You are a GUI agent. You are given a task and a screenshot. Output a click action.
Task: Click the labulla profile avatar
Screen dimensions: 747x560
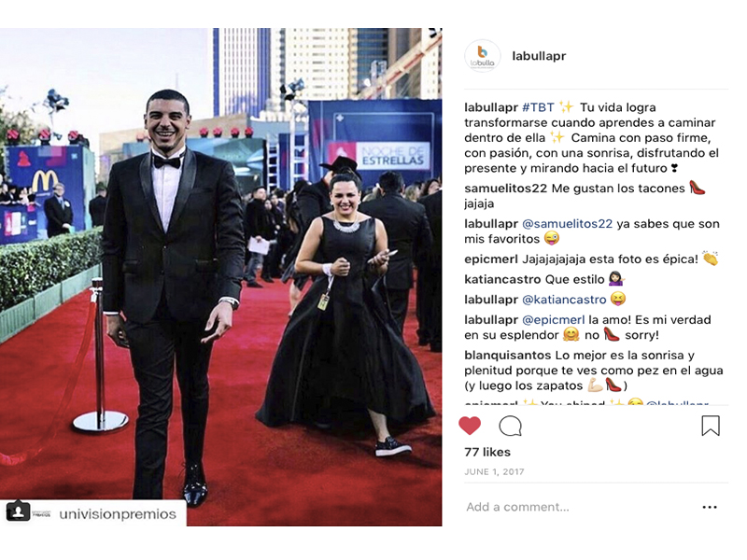(x=483, y=56)
